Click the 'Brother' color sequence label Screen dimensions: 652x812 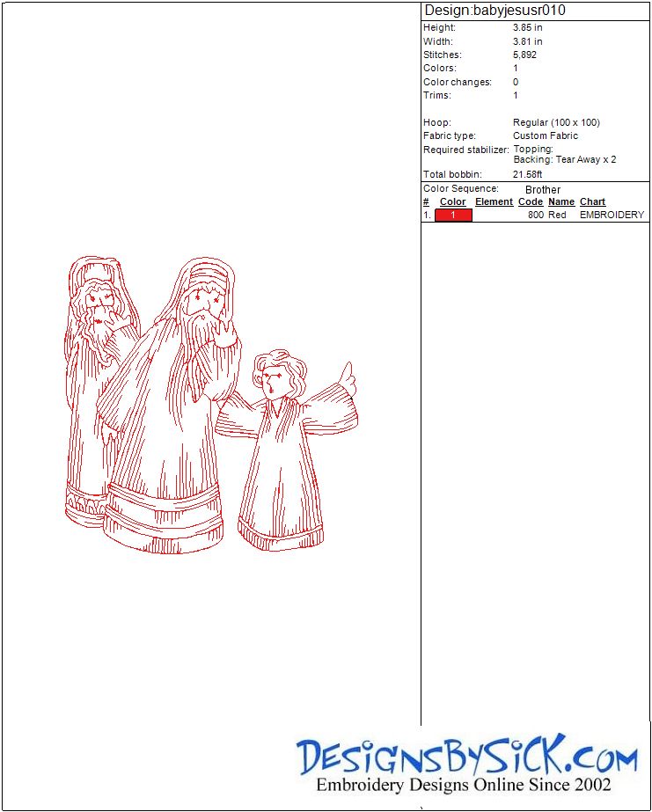[x=542, y=189]
